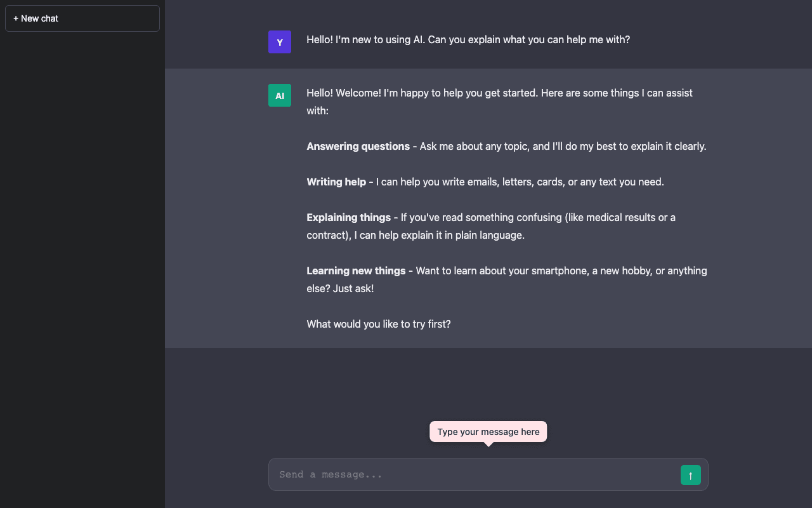Click the bold Answering questions label

(x=358, y=146)
